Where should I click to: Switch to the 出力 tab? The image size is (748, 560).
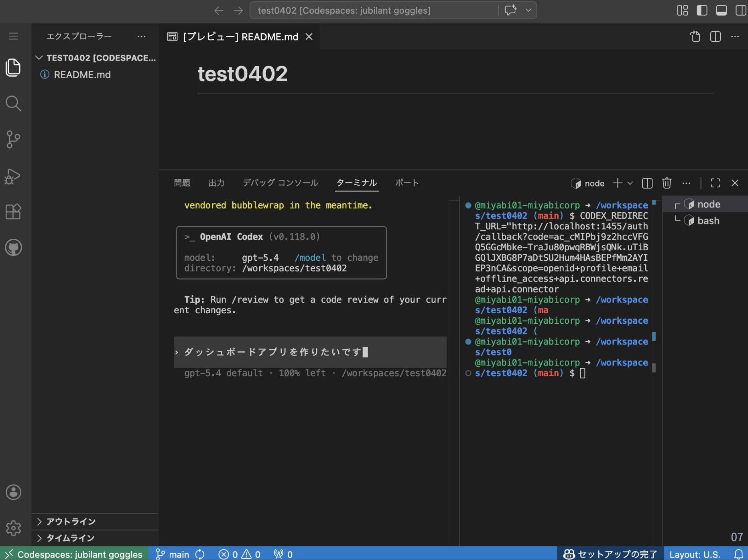coord(217,183)
